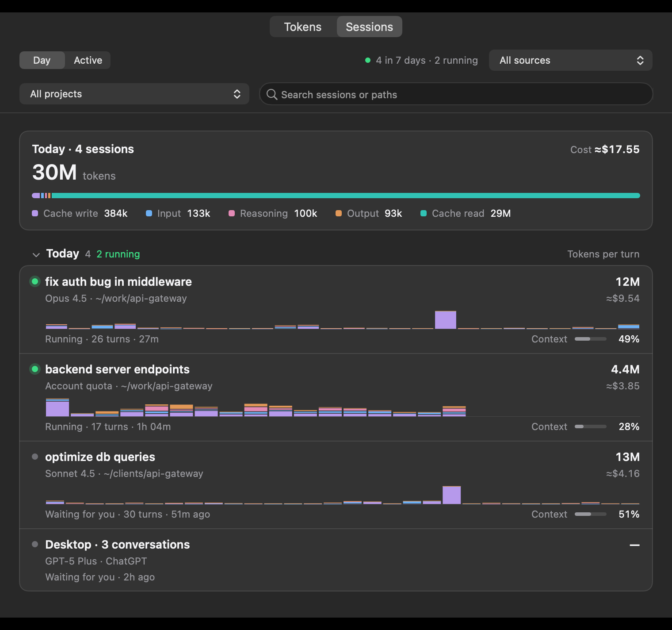The height and width of the screenshot is (630, 672).
Task: Click the Tokens per turn label
Action: [x=603, y=254]
